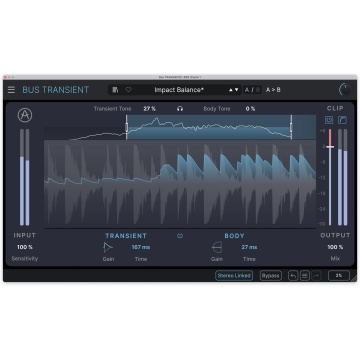This screenshot has height=360, width=360.
Task: Click the second Clip curve icon
Action: tap(342, 120)
